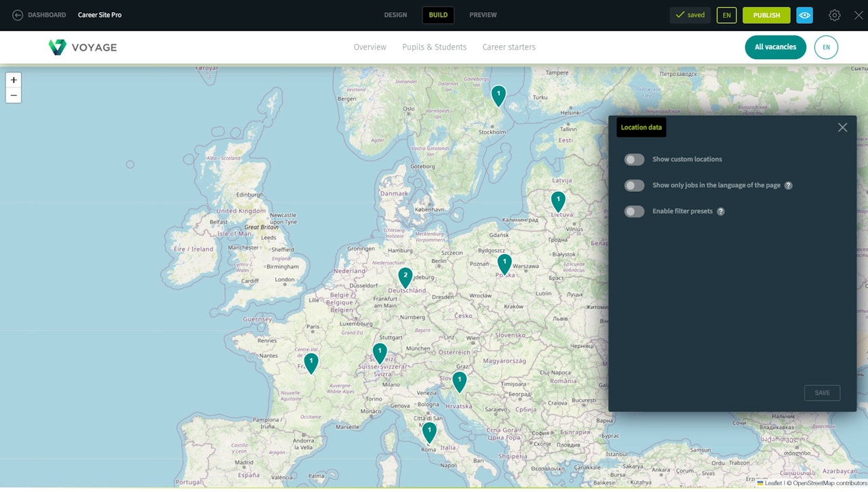Switch to the Design tab
868x492 pixels.
395,15
